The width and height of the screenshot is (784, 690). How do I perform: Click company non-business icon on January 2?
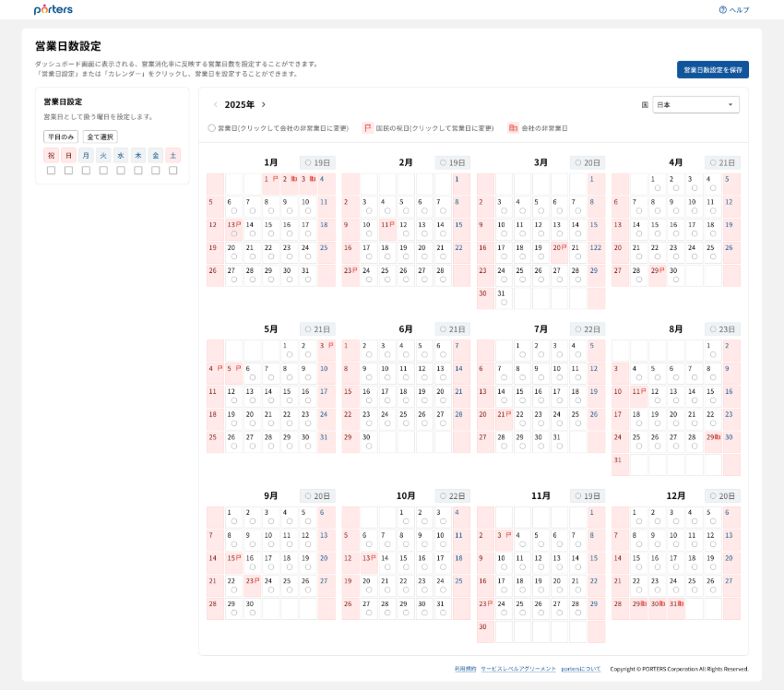pyautogui.click(x=293, y=179)
